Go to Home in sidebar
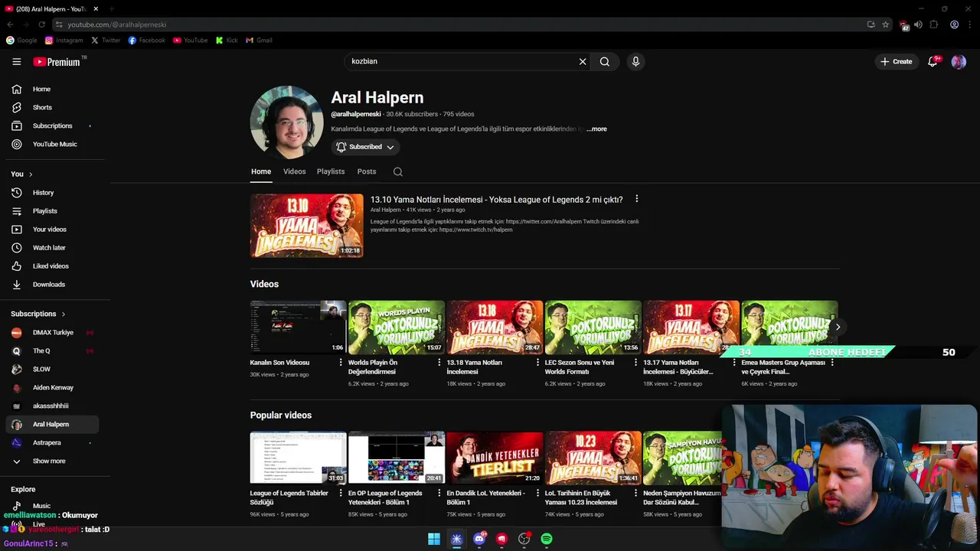This screenshot has width=980, height=551. pos(52,90)
